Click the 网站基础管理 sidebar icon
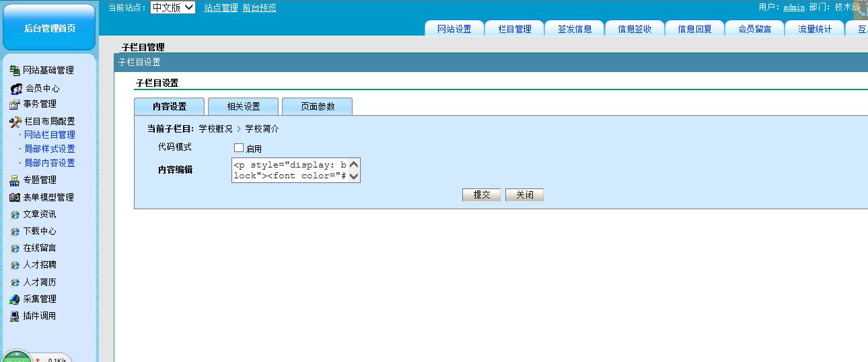The image size is (868, 362). 15,71
